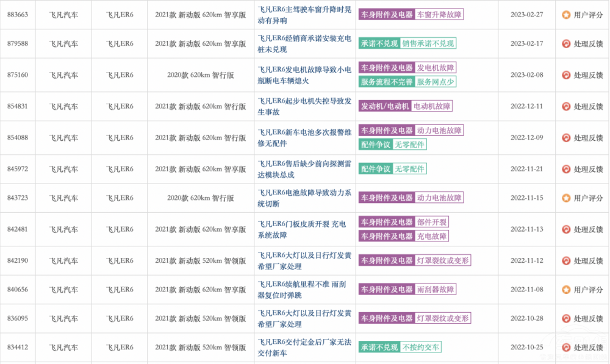Viewport: 610px width, 364px height.
Task: Click the star rating icon for complaint 883663
Action: click(566, 15)
